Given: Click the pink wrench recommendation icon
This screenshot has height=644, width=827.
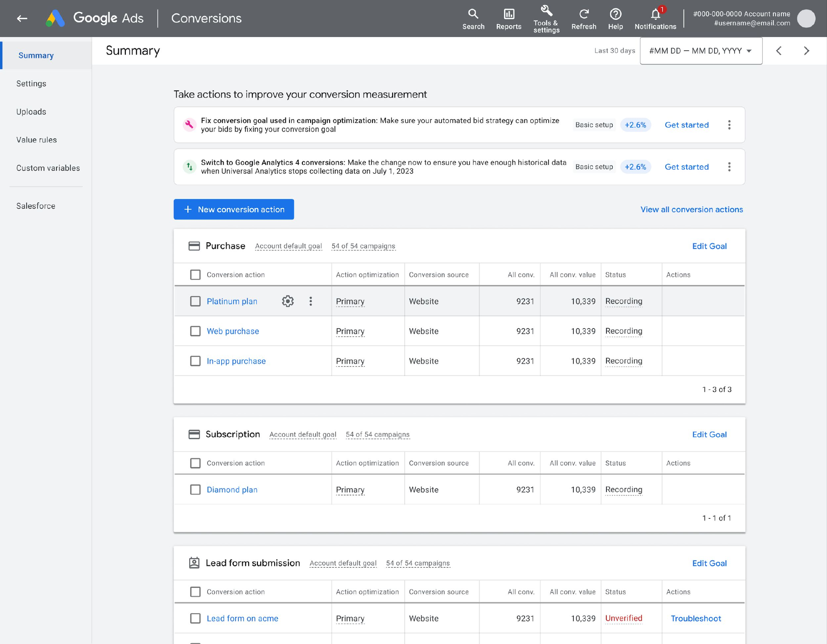Looking at the screenshot, I should [189, 125].
